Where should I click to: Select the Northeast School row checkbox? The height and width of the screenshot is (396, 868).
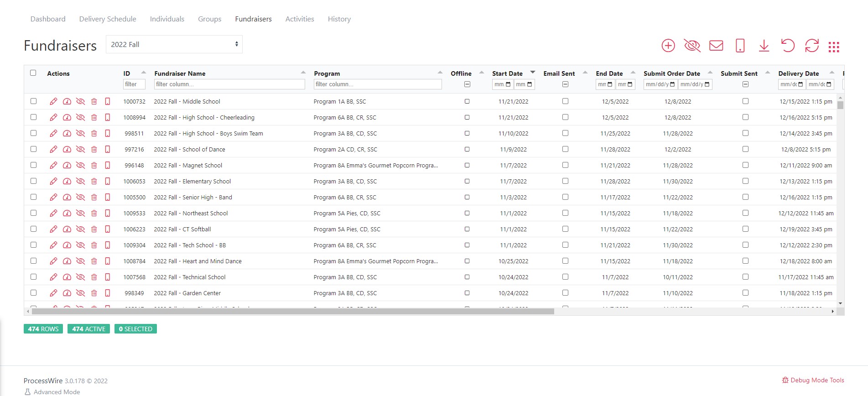coord(33,213)
